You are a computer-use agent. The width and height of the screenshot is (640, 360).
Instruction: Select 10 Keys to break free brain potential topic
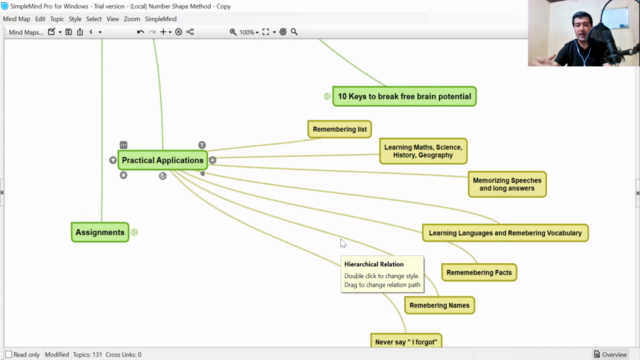click(404, 96)
